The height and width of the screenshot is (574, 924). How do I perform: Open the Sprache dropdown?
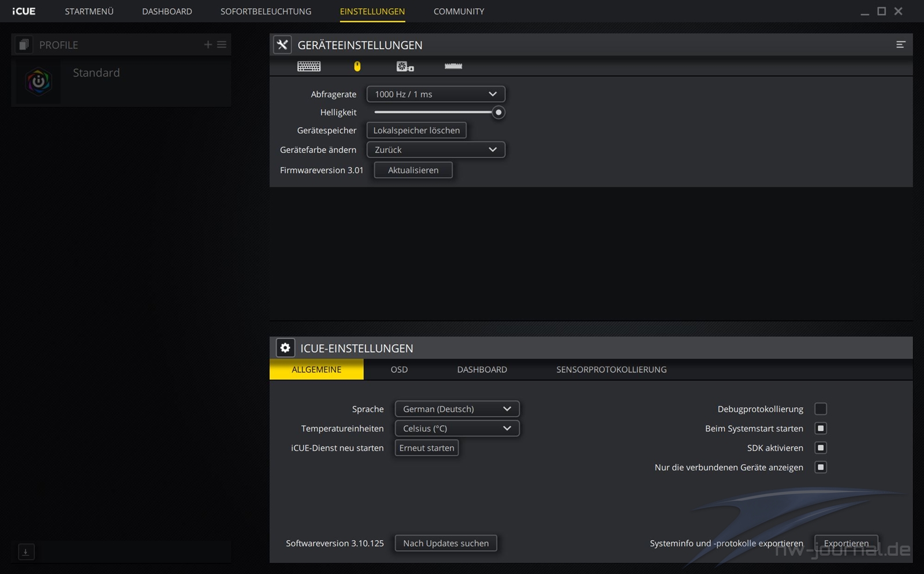457,409
